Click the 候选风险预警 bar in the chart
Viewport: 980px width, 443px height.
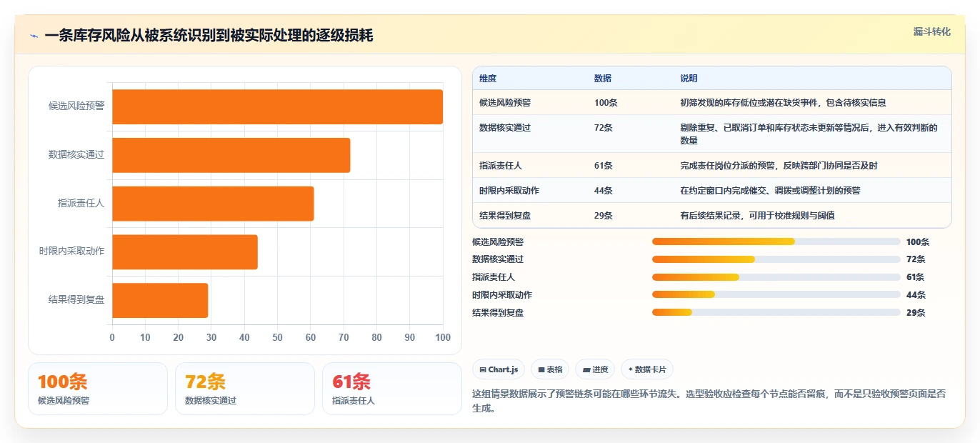pos(277,106)
